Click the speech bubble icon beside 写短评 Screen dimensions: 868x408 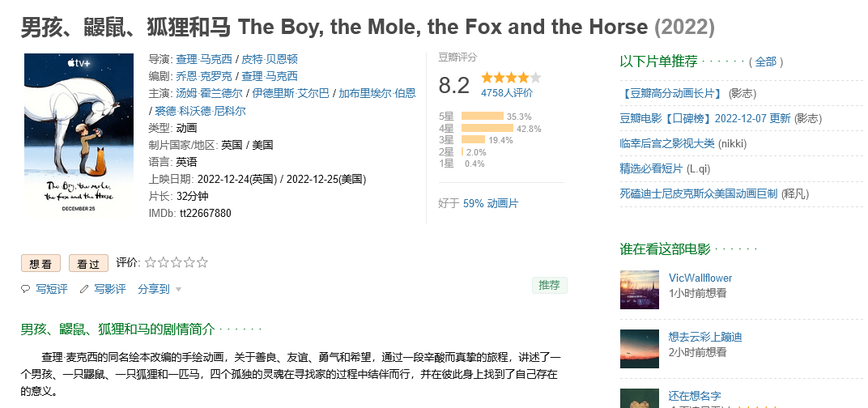point(25,289)
